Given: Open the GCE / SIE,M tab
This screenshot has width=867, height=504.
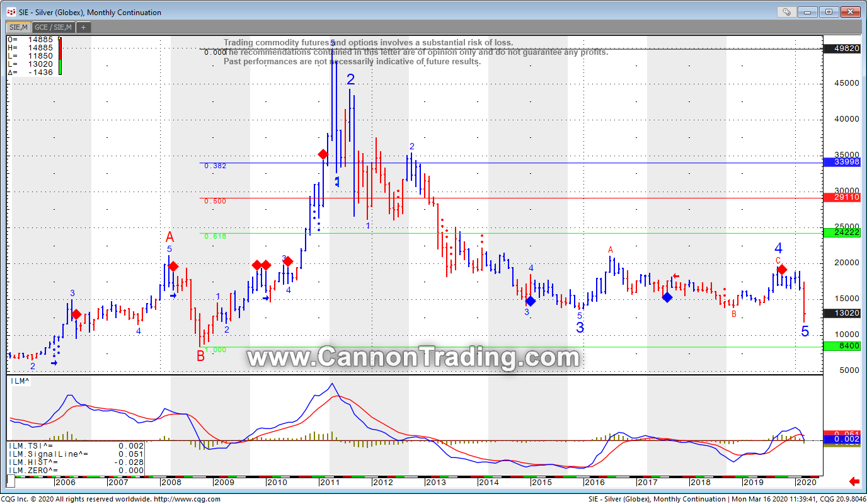Looking at the screenshot, I should 53,27.
